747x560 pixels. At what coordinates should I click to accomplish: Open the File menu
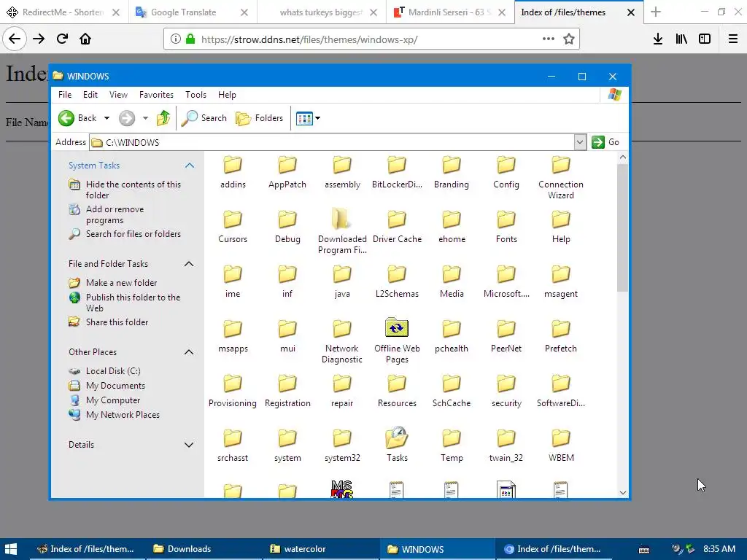click(x=65, y=95)
